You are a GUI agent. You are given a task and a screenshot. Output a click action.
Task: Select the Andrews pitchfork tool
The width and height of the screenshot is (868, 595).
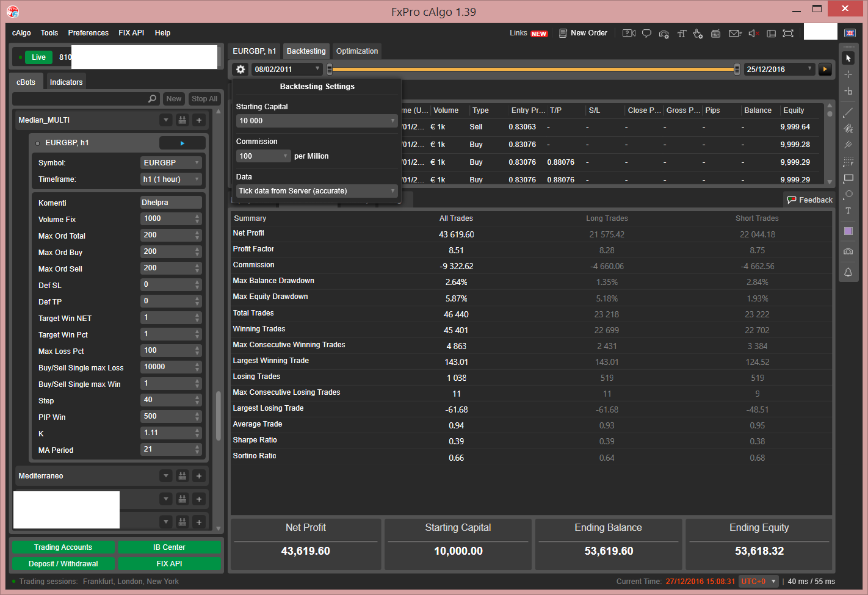coord(848,145)
